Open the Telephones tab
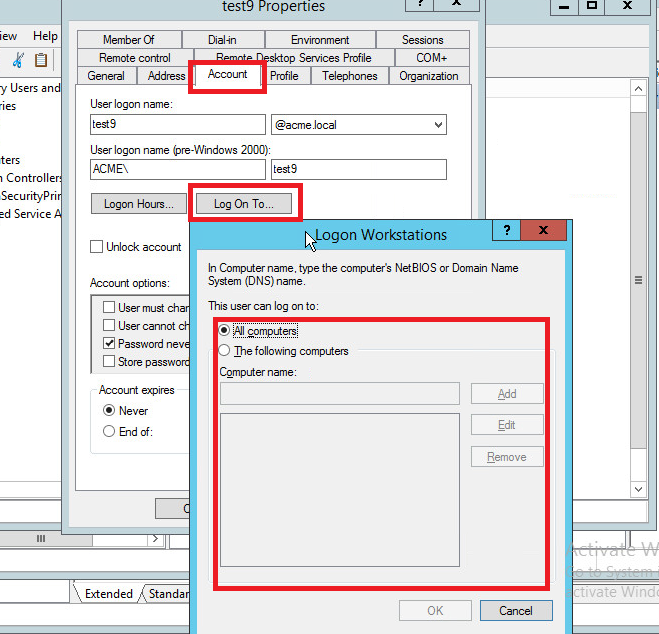 tap(350, 76)
